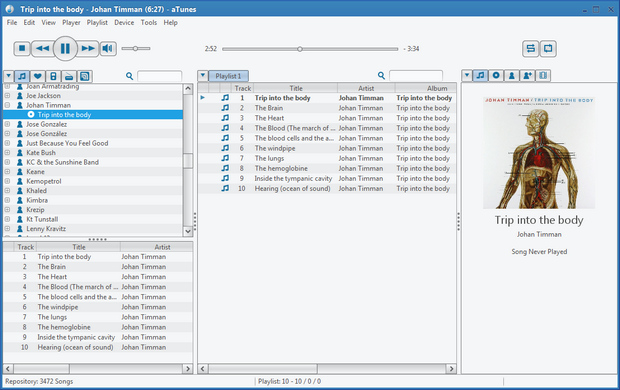Image resolution: width=620 pixels, height=390 pixels.
Task: Show album info in the context panel
Action: coord(496,75)
